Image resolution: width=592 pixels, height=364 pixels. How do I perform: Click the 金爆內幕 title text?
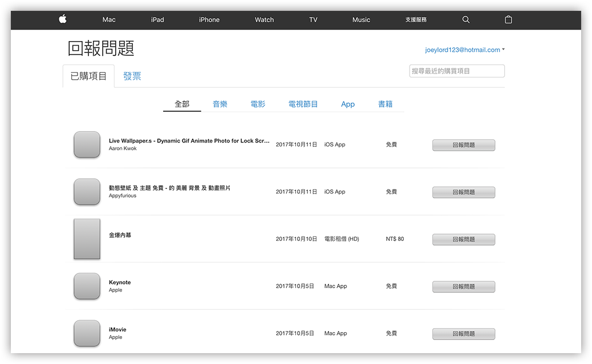(120, 235)
